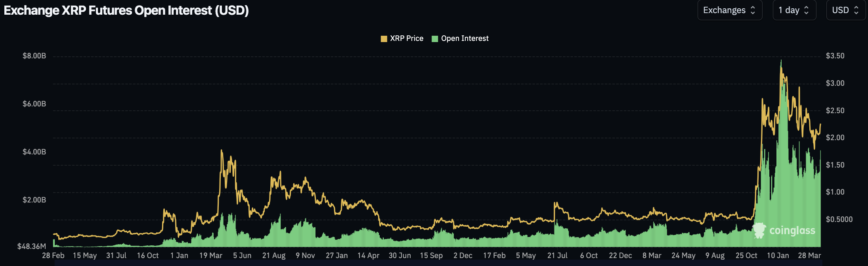This screenshot has height=266, width=868.
Task: Click the $3.50 right axis label
Action: click(x=835, y=56)
